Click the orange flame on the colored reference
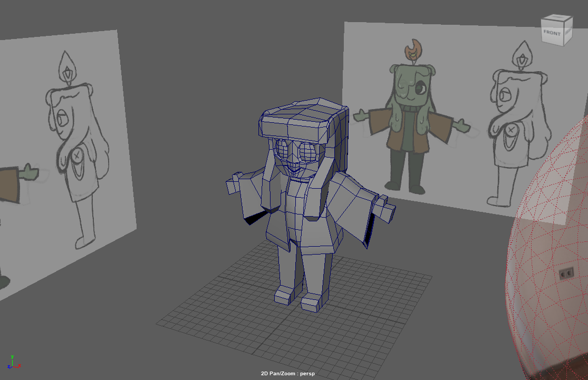The height and width of the screenshot is (380, 588). pos(413,51)
